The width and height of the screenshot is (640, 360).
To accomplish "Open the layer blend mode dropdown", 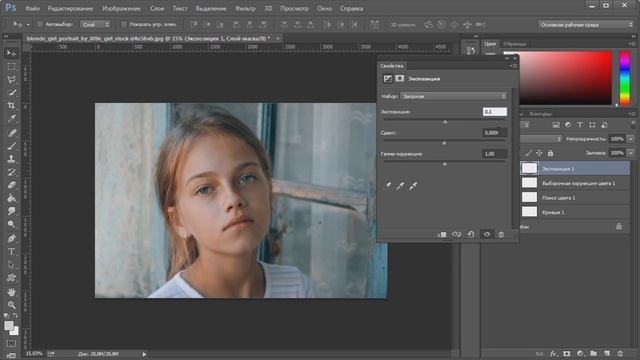I will click(541, 139).
